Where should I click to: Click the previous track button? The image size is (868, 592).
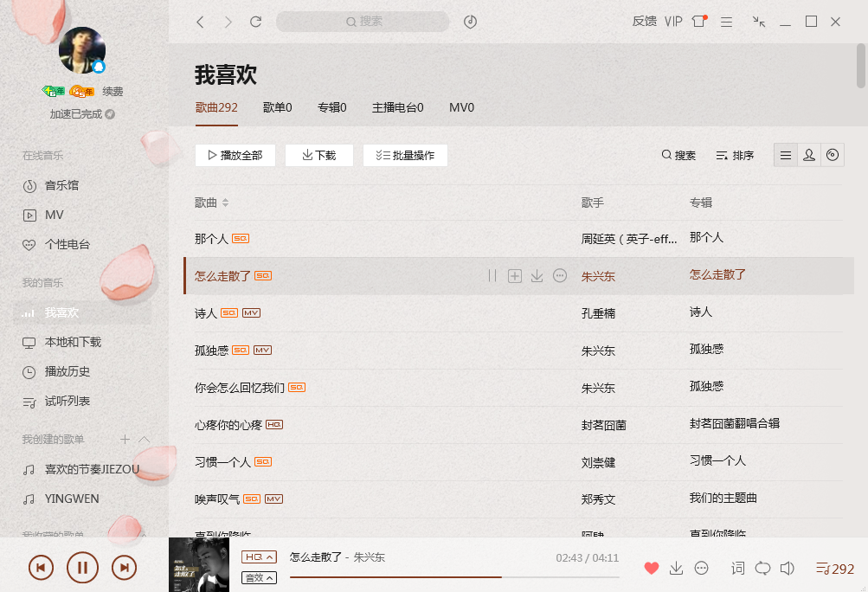[41, 568]
